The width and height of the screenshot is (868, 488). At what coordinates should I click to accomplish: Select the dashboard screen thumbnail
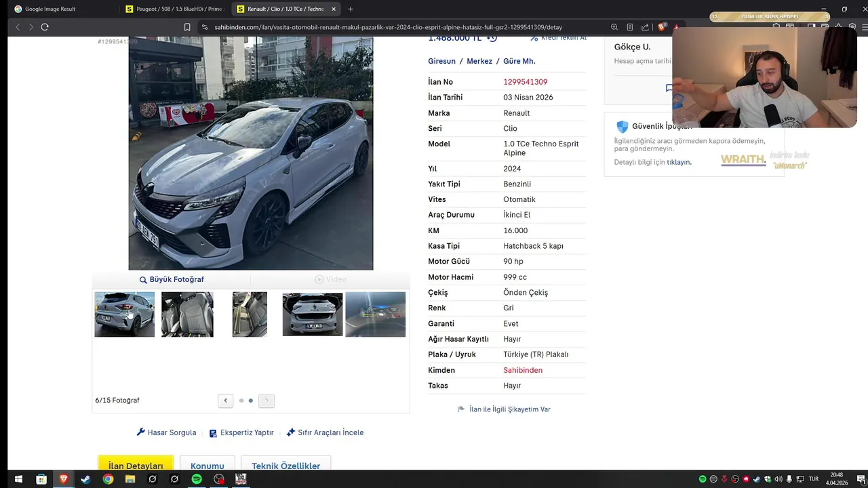(375, 314)
